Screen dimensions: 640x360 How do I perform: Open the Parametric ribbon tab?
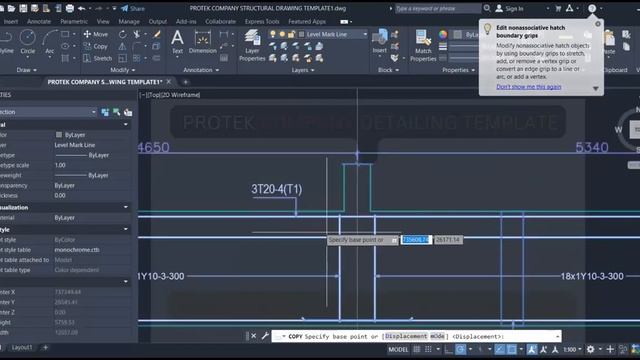[74, 21]
